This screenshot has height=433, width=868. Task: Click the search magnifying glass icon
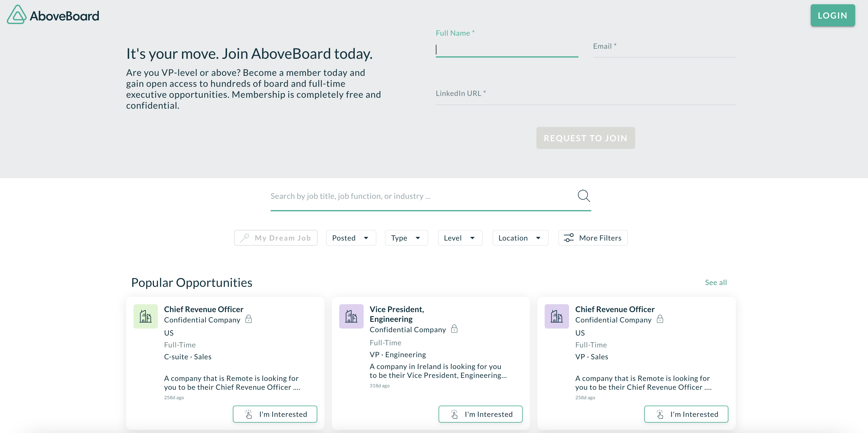[584, 195]
